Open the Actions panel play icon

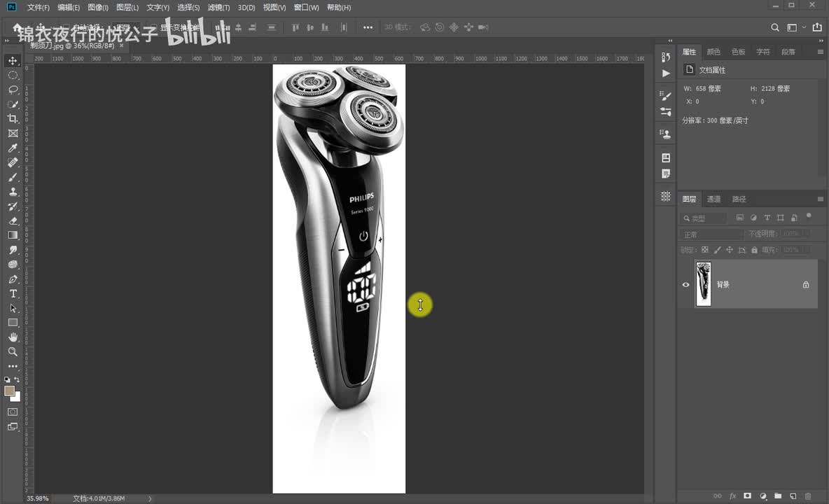[x=666, y=73]
